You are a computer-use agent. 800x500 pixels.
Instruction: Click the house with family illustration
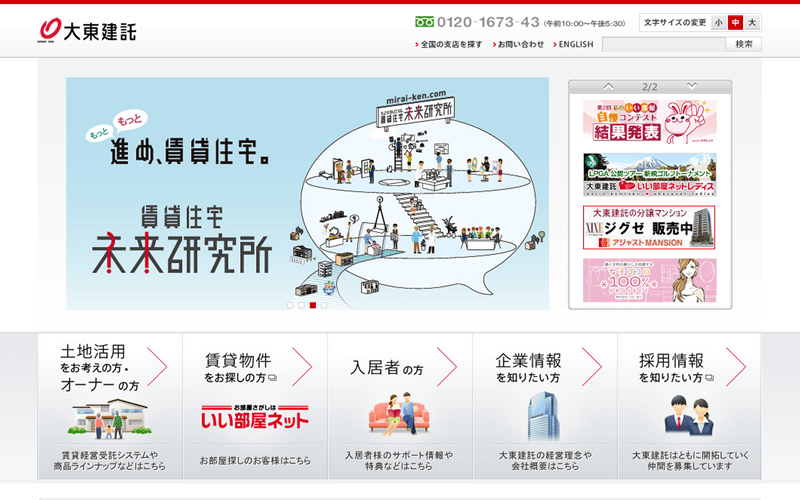[110, 419]
